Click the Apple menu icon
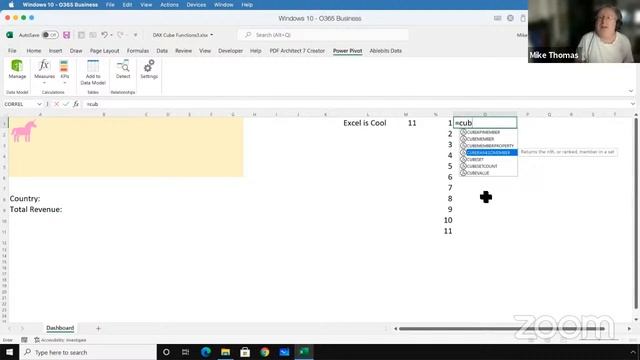The height and width of the screenshot is (360, 640). pos(11,5)
